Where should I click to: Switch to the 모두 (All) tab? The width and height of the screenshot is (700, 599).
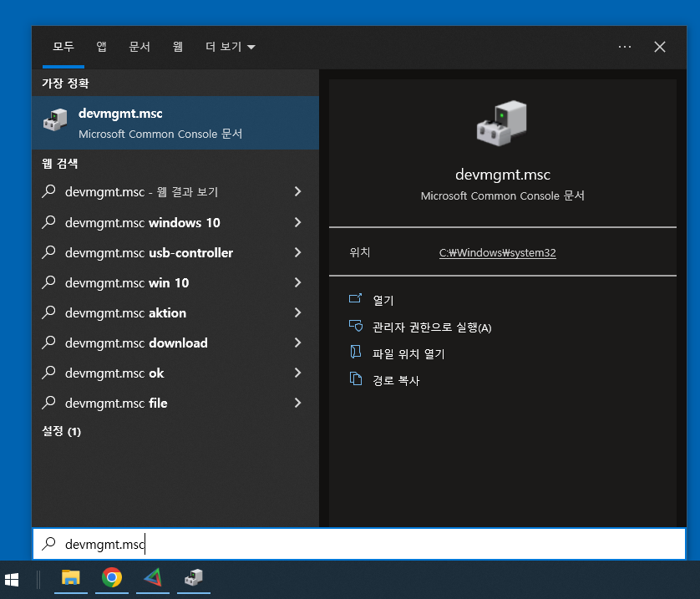(63, 47)
